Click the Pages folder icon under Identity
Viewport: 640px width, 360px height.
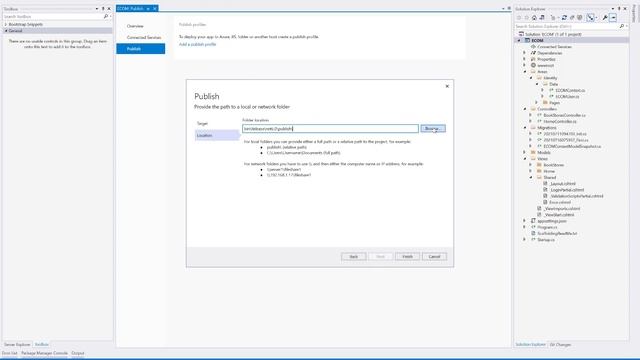pyautogui.click(x=545, y=102)
